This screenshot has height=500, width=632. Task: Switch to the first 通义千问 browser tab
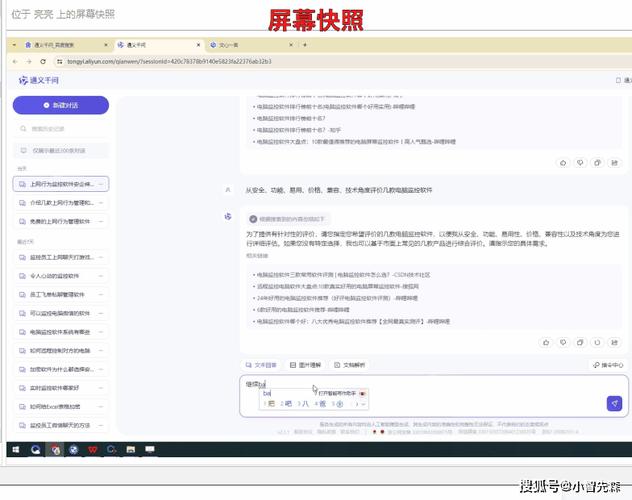pyautogui.click(x=55, y=45)
